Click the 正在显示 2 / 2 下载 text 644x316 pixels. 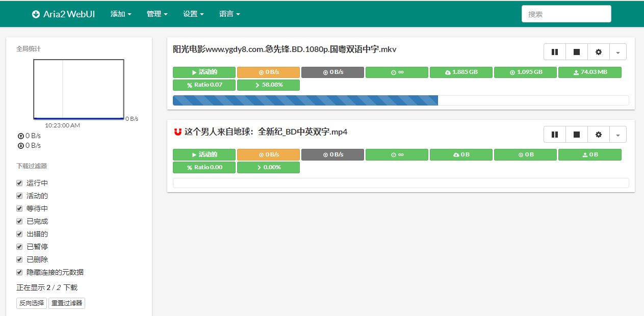pos(47,287)
